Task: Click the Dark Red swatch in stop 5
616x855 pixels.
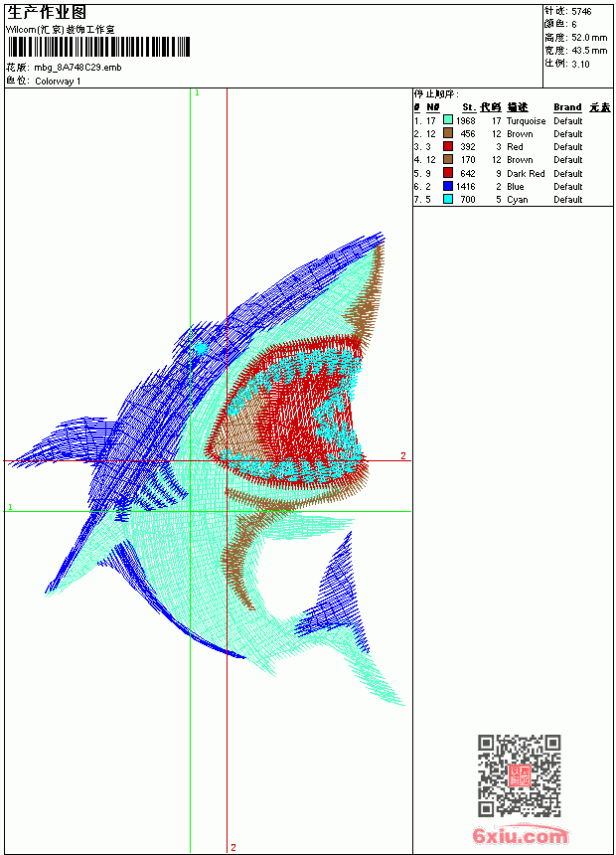Action: pyautogui.click(x=447, y=173)
